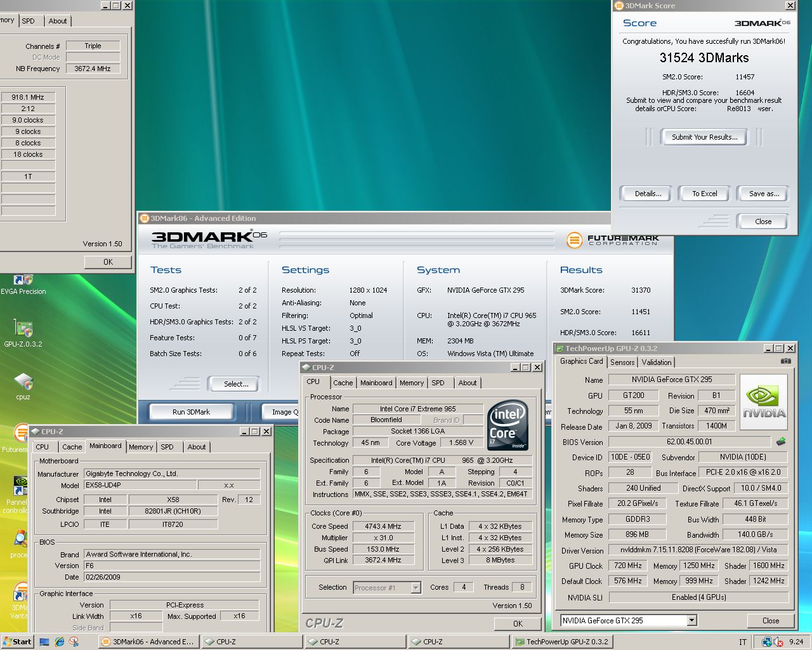812x650 pixels.
Task: Click the Driver Version value in GPU-Z
Action: tap(698, 550)
